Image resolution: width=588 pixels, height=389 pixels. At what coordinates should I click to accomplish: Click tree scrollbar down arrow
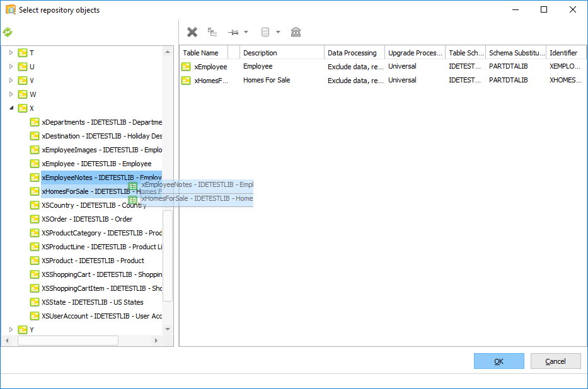[x=168, y=329]
